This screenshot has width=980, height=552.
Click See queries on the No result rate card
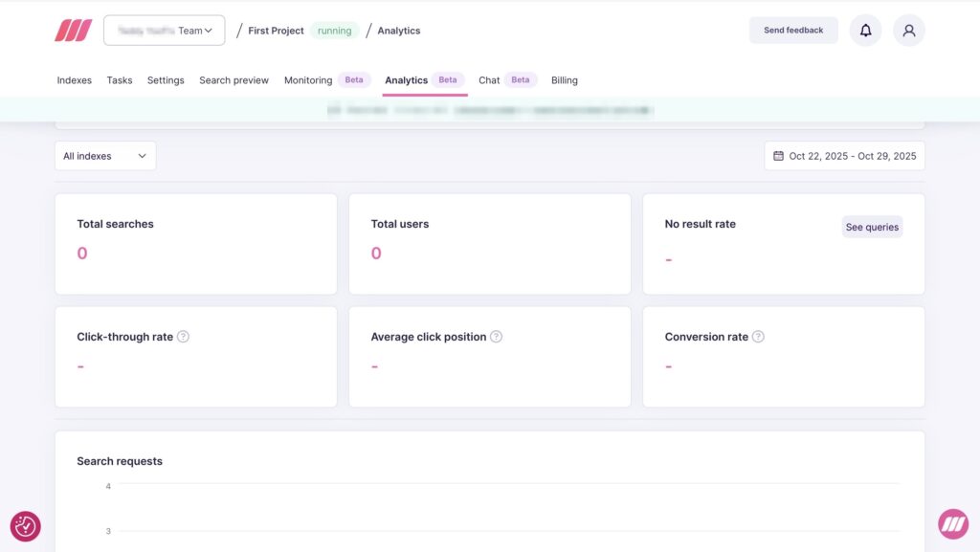pos(872,227)
